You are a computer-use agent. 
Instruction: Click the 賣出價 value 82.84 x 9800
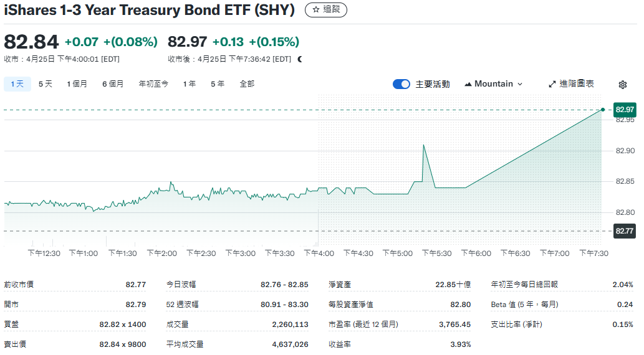[x=122, y=344]
